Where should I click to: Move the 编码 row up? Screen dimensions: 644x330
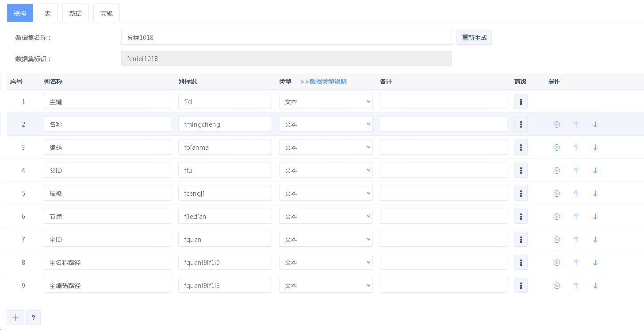coord(576,148)
